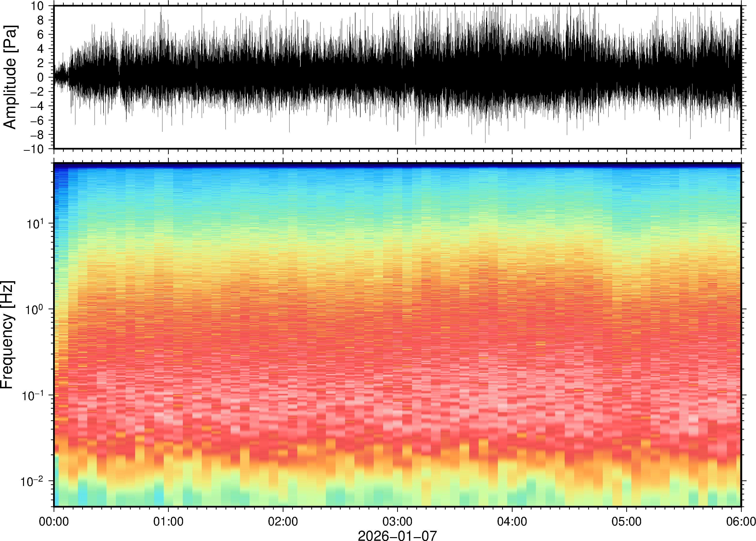756x541 pixels.
Task: Click the 01:00 time axis label
Action: 168,521
